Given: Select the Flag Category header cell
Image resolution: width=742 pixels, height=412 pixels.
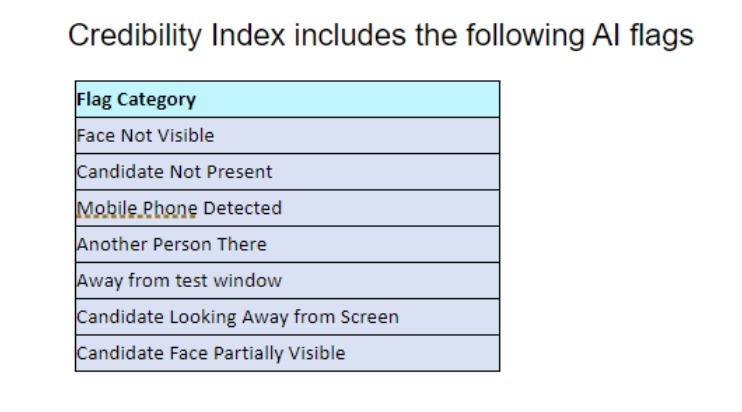Looking at the screenshot, I should (x=287, y=99).
